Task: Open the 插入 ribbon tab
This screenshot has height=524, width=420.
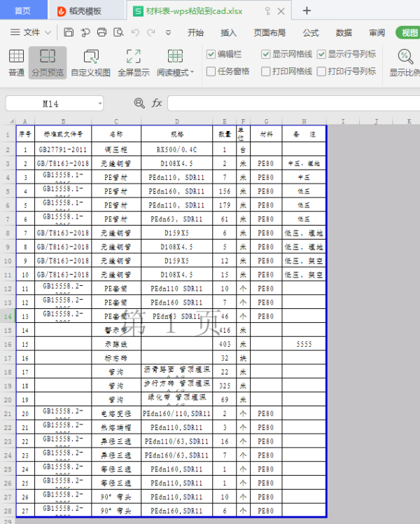Action: [x=229, y=33]
